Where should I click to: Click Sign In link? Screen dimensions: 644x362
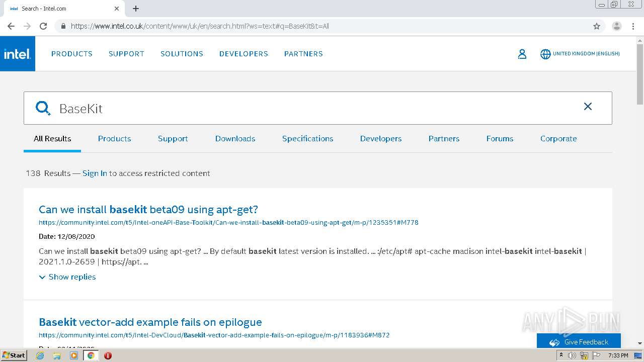pos(95,173)
